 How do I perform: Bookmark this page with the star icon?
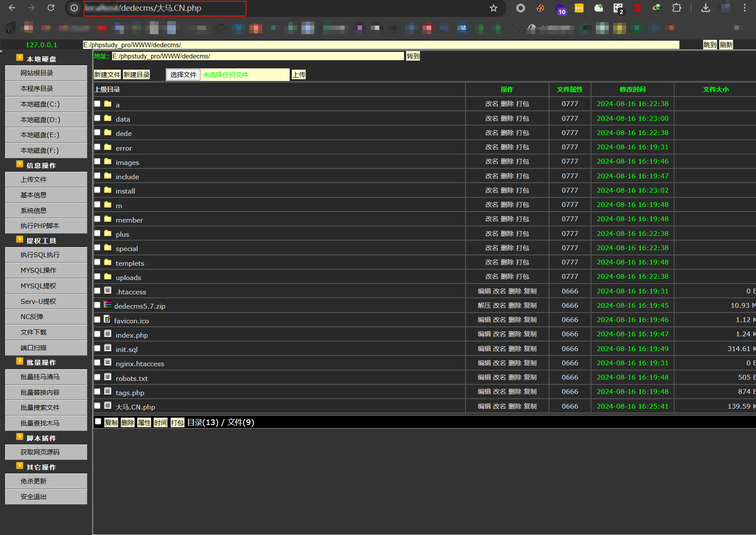click(x=494, y=8)
